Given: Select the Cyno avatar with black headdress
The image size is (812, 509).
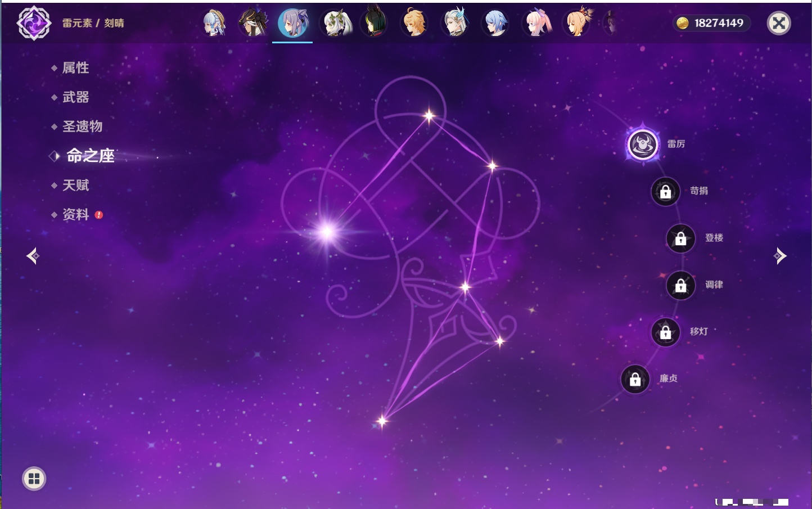Looking at the screenshot, I should pyautogui.click(x=252, y=23).
